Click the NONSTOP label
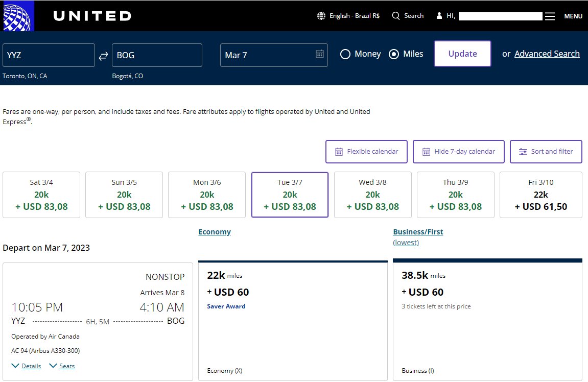This screenshot has height=382, width=588. pyautogui.click(x=165, y=277)
